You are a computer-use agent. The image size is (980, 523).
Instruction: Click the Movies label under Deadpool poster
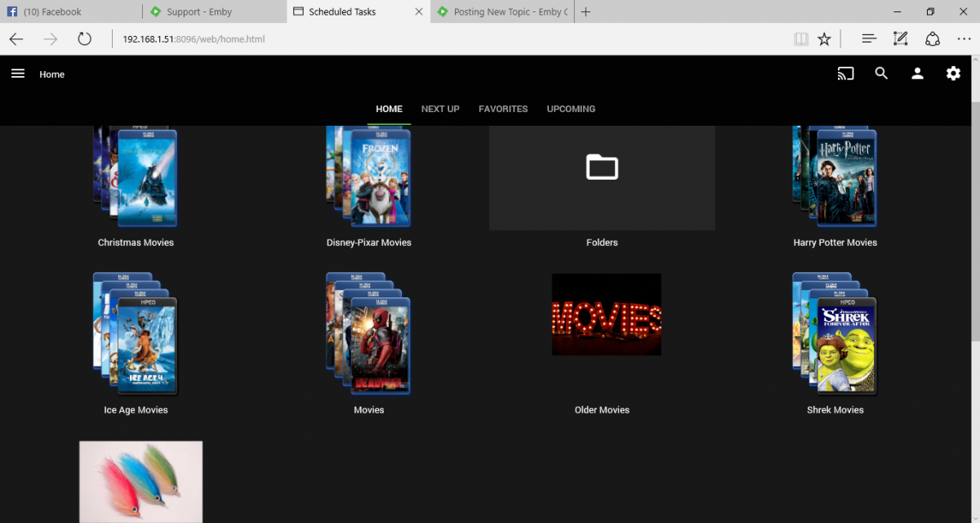[x=368, y=410]
